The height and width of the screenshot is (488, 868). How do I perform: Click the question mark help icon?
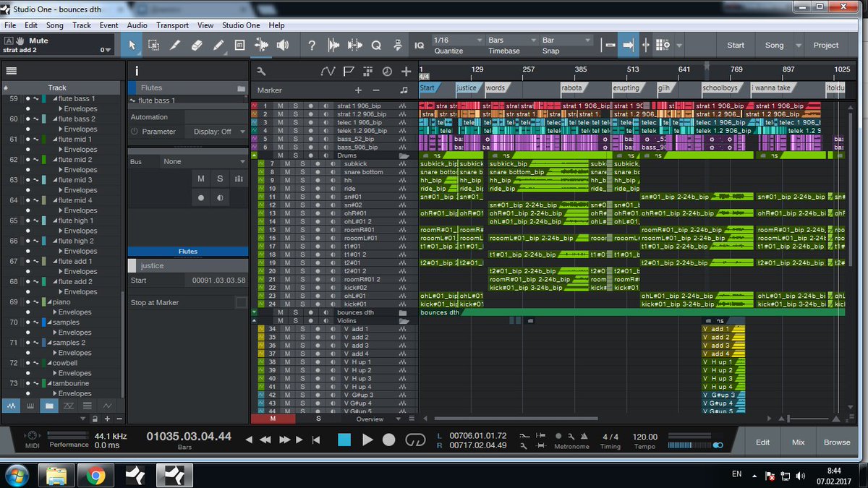312,46
